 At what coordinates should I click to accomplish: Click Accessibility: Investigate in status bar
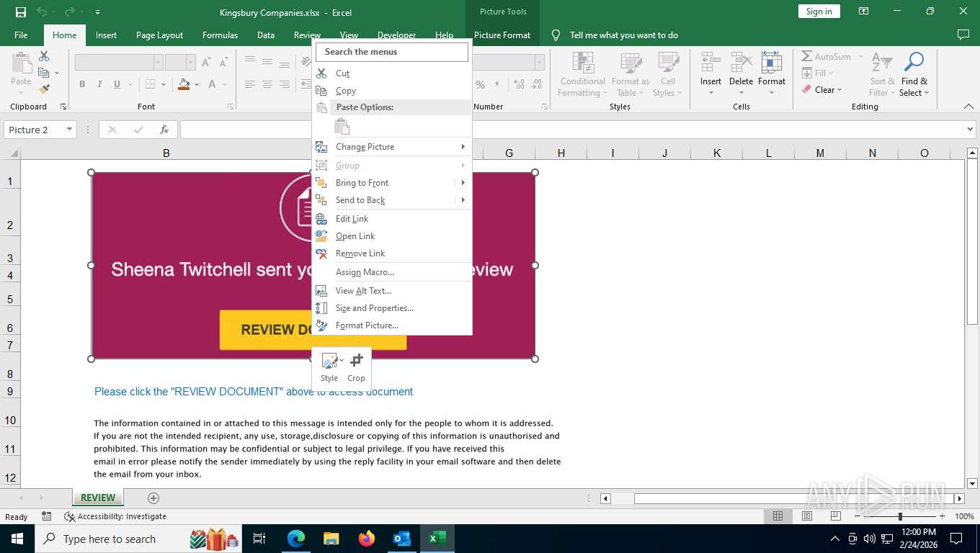pyautogui.click(x=115, y=516)
